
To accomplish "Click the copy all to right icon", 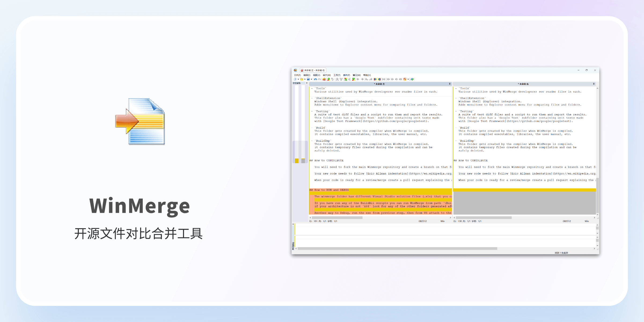I will [375, 79].
